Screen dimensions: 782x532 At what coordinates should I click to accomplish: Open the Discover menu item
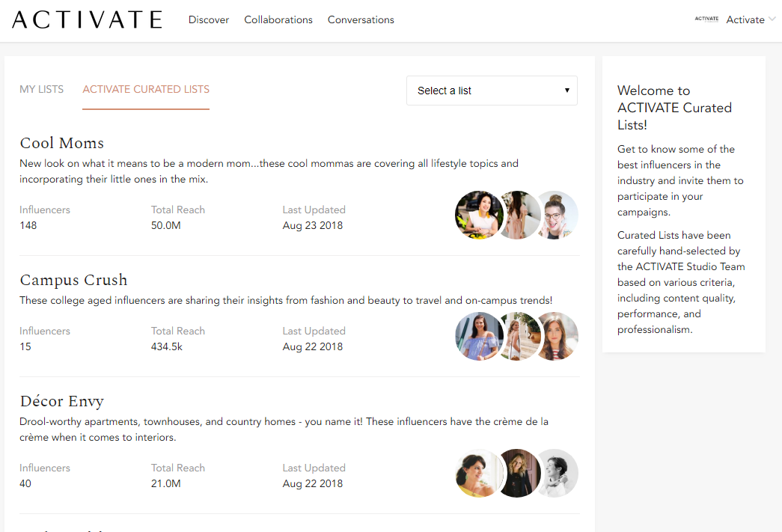click(209, 20)
